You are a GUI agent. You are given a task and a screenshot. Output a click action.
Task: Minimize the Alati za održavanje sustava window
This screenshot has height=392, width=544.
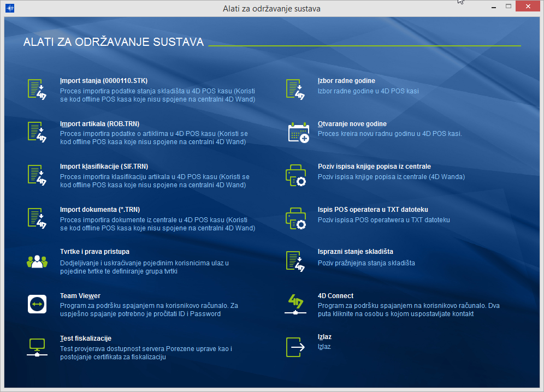(494, 7)
